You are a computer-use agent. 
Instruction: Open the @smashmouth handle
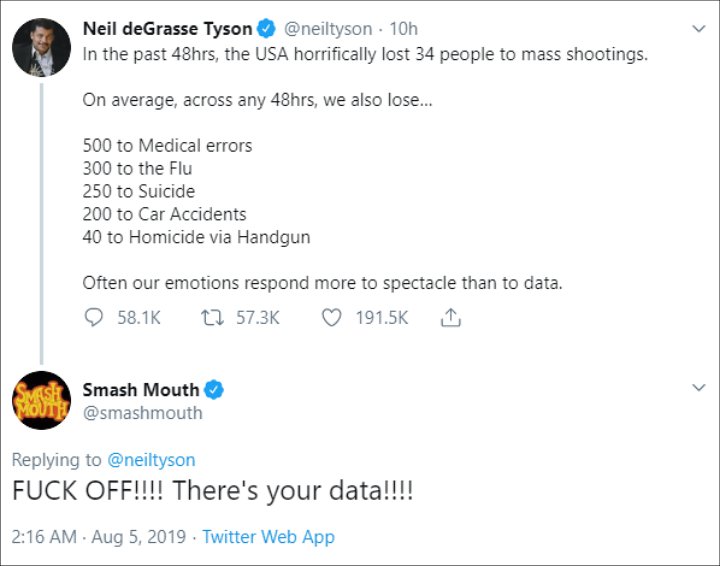pyautogui.click(x=142, y=413)
